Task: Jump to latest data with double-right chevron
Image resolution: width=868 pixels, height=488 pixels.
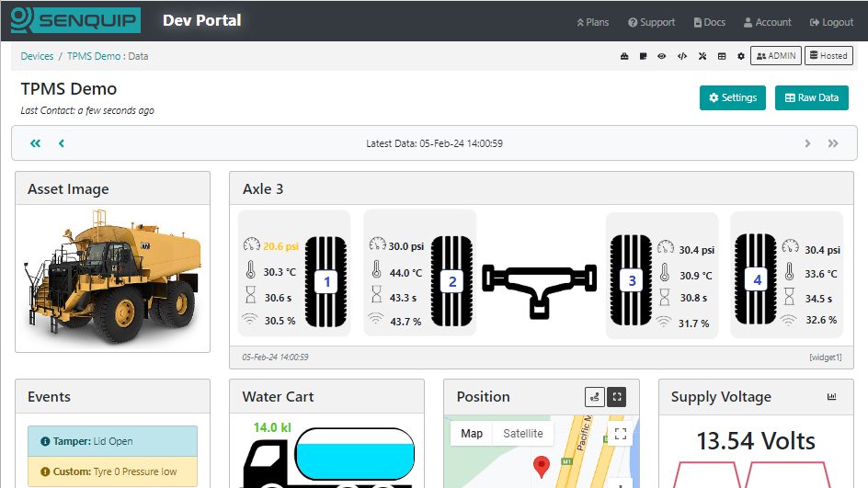Action: pos(833,143)
